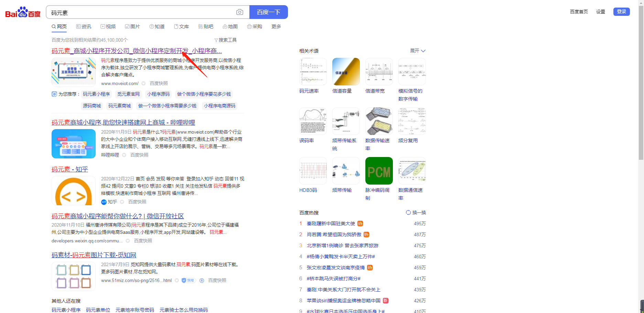Open hot search 肖若腾:希望祖国为我骄傲
This screenshot has height=313, width=644.
[x=334, y=234]
